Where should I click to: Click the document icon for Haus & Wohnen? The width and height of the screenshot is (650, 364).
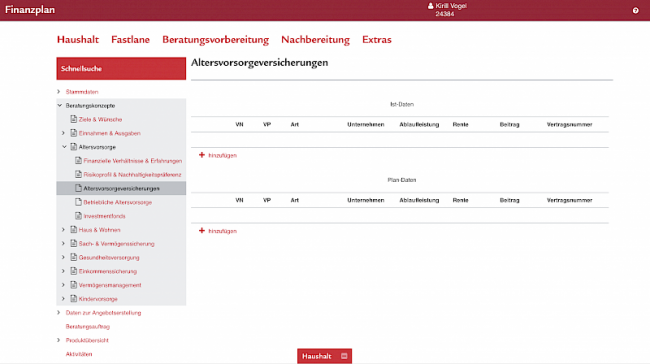[x=74, y=229]
